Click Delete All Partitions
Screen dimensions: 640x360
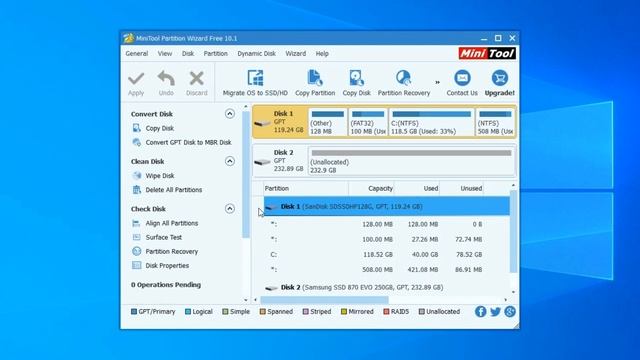[x=173, y=190]
